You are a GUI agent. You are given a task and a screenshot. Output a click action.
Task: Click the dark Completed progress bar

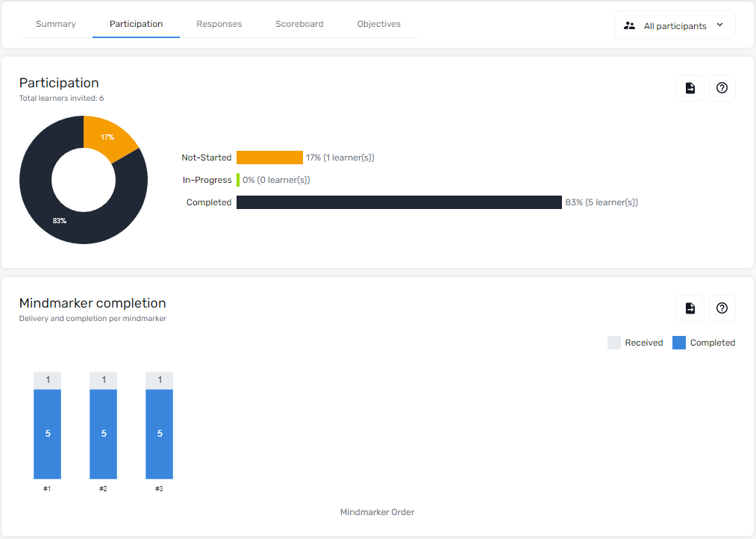(x=399, y=202)
